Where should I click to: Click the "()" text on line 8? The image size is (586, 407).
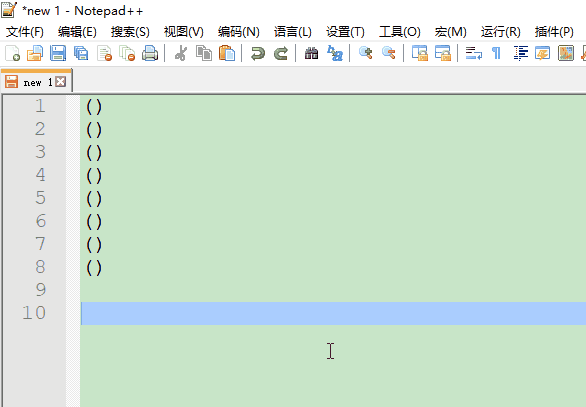coord(94,268)
